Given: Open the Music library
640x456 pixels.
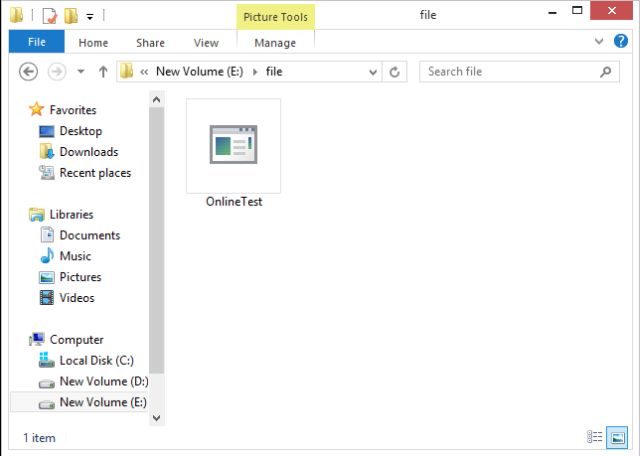Looking at the screenshot, I should [75, 256].
